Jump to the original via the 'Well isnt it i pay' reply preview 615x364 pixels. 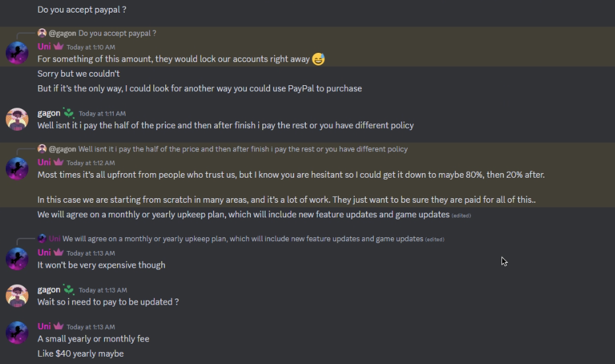tap(243, 149)
